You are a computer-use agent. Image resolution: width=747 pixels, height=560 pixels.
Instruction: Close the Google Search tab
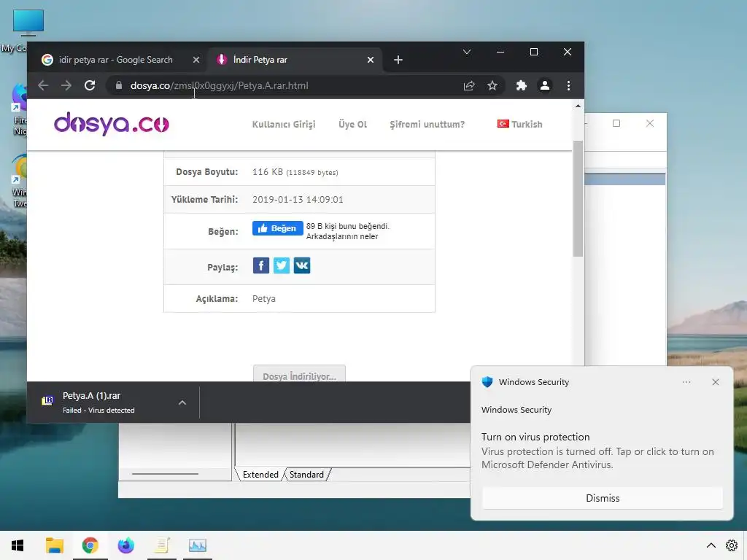pyautogui.click(x=196, y=60)
